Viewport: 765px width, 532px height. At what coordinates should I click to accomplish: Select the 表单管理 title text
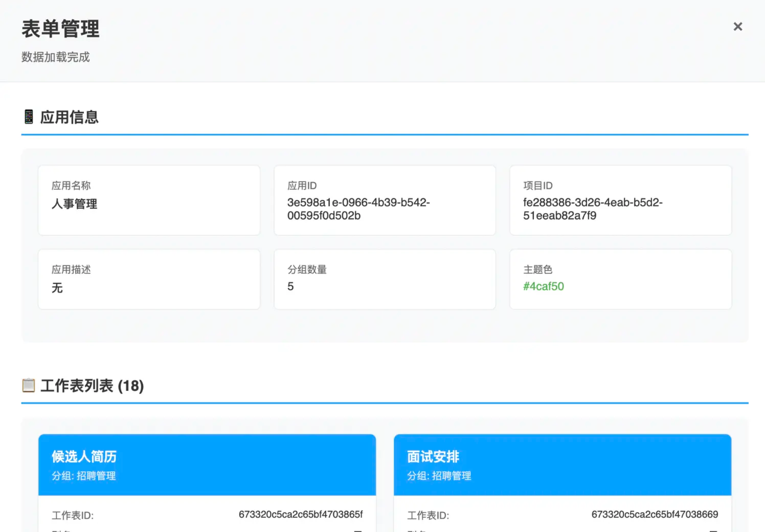click(61, 29)
